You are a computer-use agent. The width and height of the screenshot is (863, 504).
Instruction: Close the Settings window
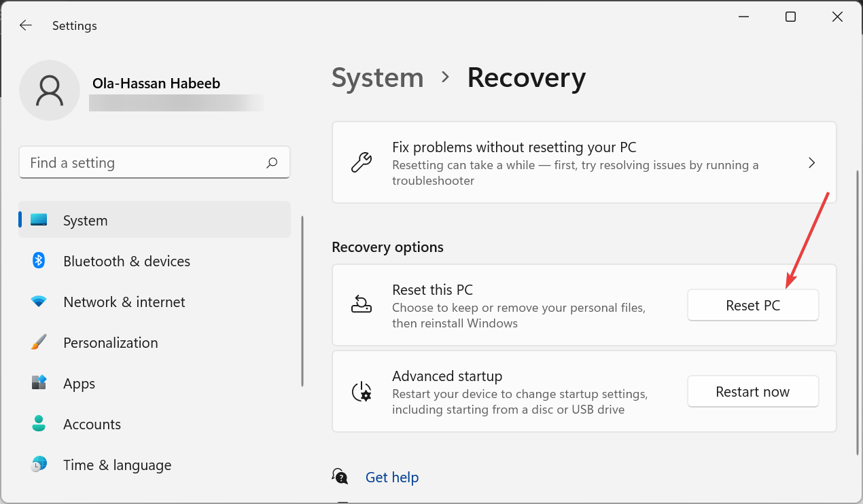[x=837, y=17]
